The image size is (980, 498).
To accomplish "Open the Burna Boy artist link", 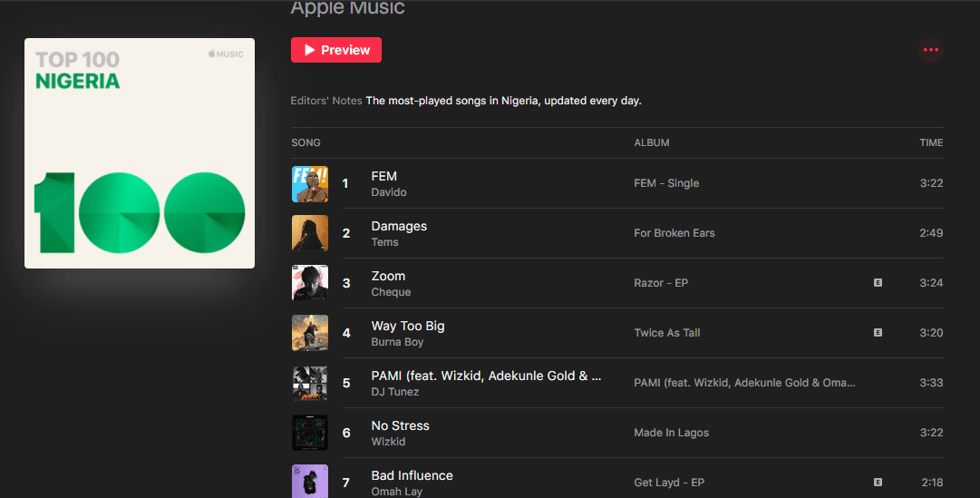I will pos(397,343).
